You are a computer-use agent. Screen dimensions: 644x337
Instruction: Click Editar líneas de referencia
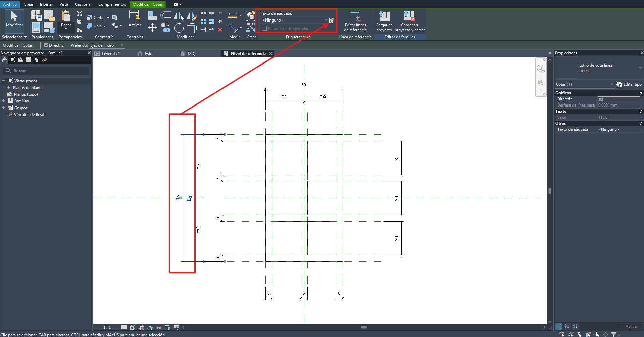pos(355,22)
